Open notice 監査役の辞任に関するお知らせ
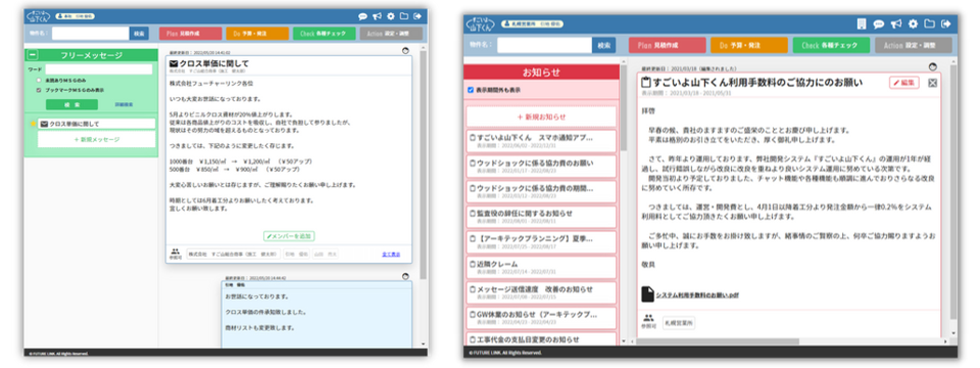980x368 pixels. (x=542, y=217)
